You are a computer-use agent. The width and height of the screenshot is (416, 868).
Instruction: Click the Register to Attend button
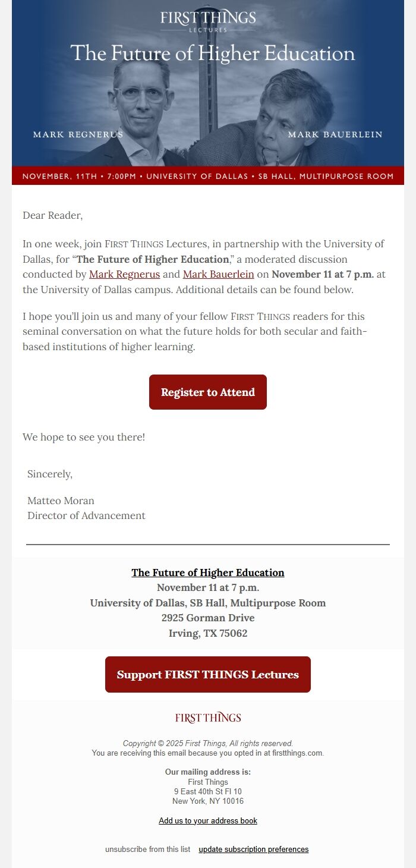[x=207, y=392]
